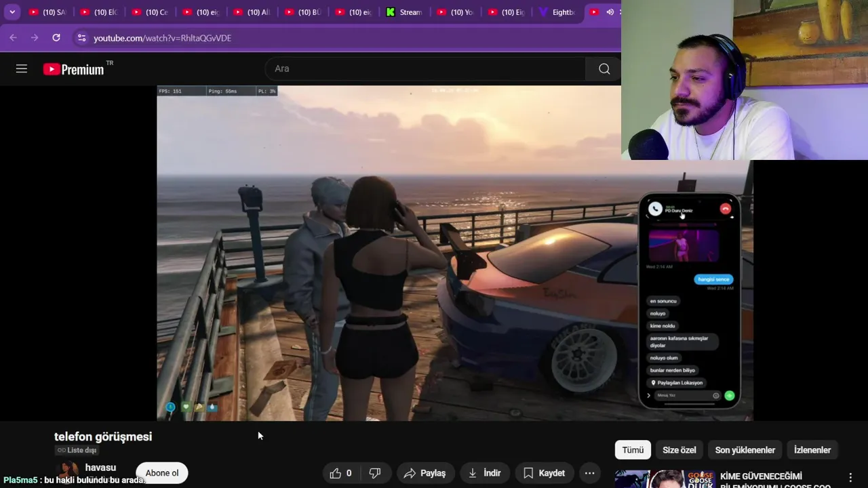Go back with browser back arrow
868x488 pixels.
click(13, 38)
